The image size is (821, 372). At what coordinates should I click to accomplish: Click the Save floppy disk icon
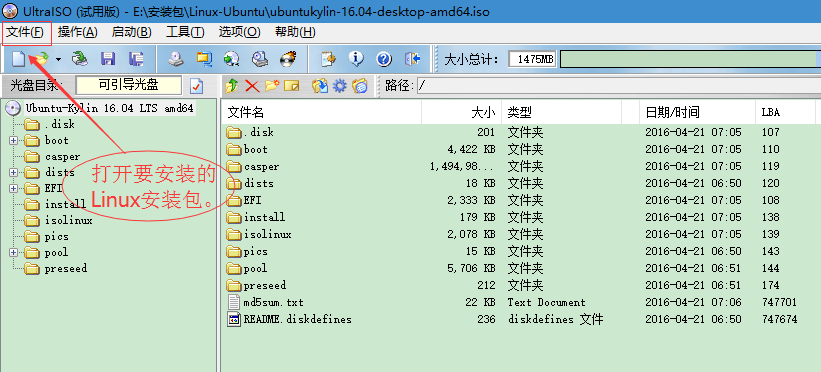tap(108, 59)
